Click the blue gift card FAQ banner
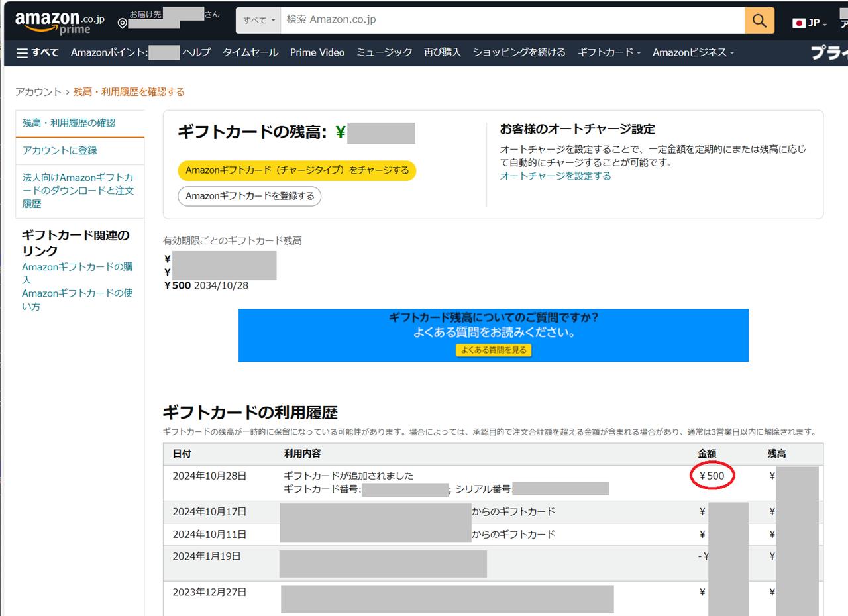This screenshot has width=848, height=616. tap(494, 335)
